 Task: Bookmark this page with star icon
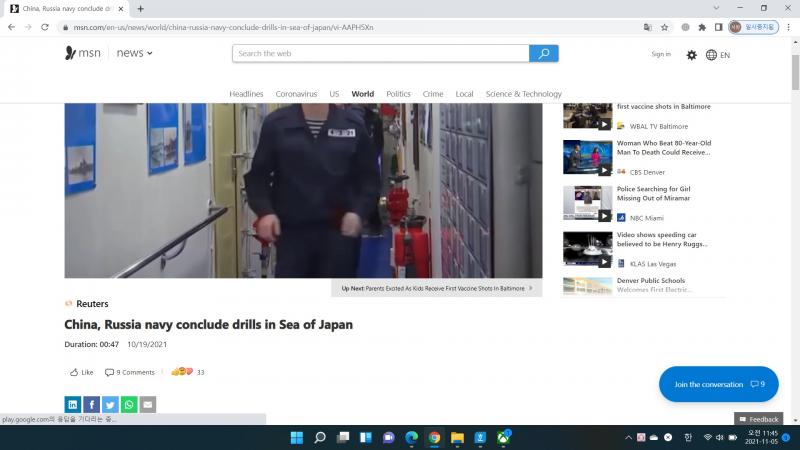tap(664, 27)
